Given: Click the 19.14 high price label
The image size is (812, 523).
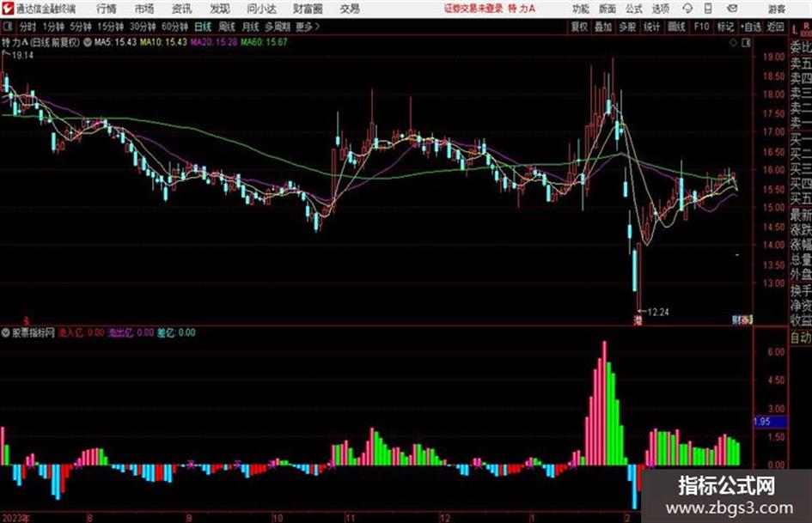Looking at the screenshot, I should click(x=22, y=56).
